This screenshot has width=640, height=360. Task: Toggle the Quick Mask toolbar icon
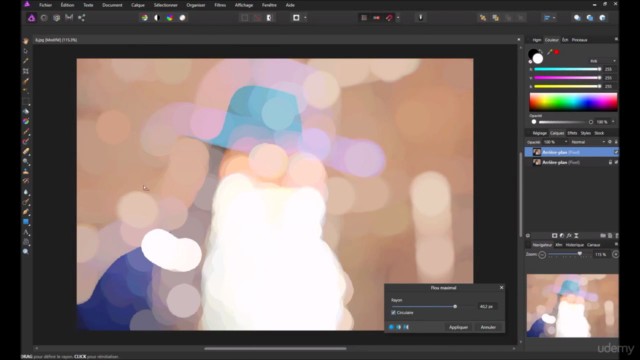(x=296, y=18)
